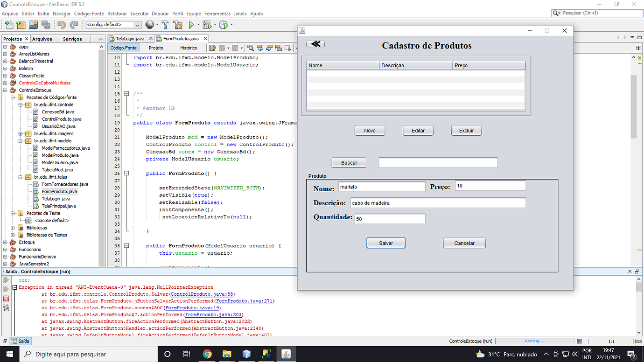644x362 pixels.
Task: Stop the running process in Saida panel
Action: tap(6, 299)
